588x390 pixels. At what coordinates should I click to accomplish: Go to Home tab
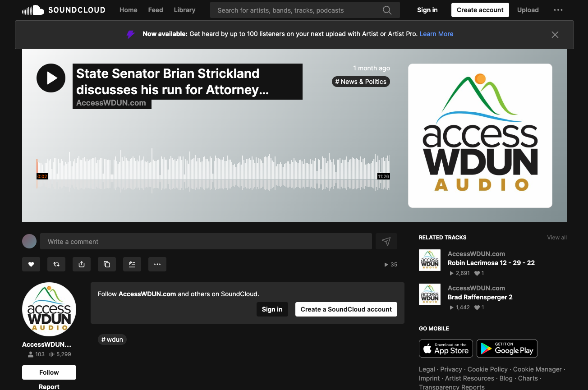pos(129,10)
